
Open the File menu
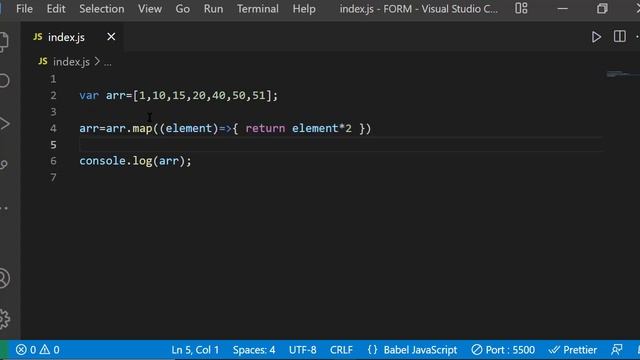coord(24,9)
